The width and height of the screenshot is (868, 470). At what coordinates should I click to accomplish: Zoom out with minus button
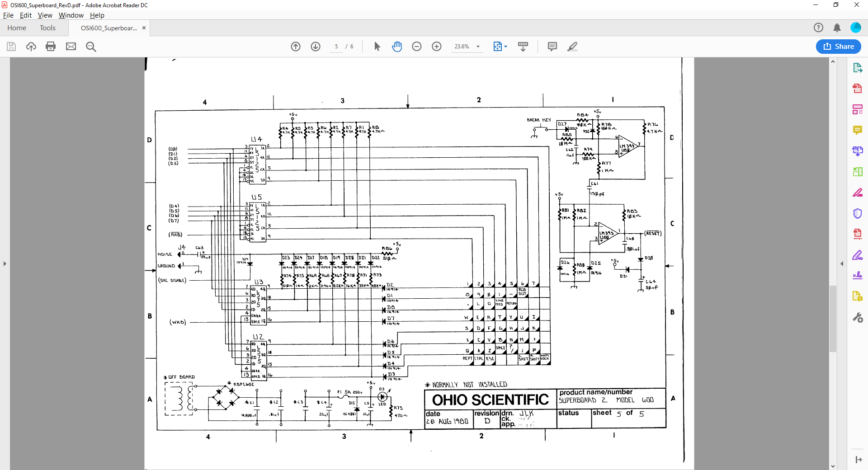(417, 47)
